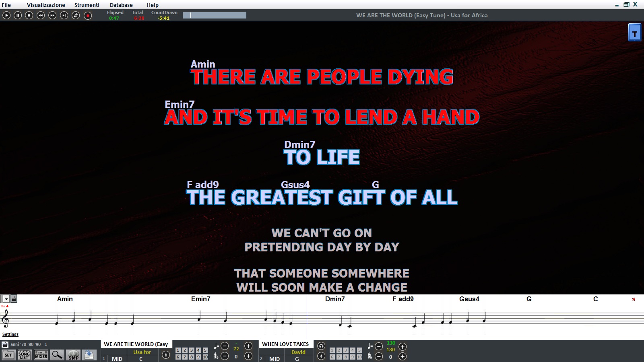Increase player 1 tempo with plus
The width and height of the screenshot is (644, 362).
point(248,346)
